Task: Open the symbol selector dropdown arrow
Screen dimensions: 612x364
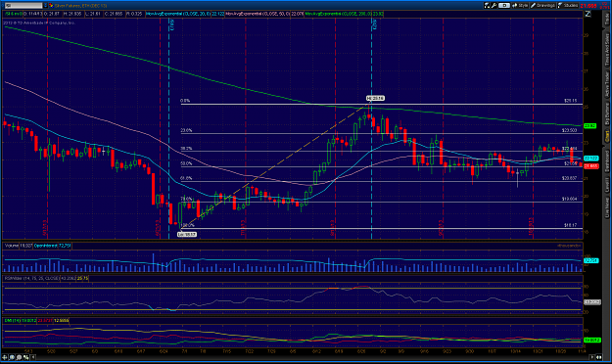Action: 45,6
